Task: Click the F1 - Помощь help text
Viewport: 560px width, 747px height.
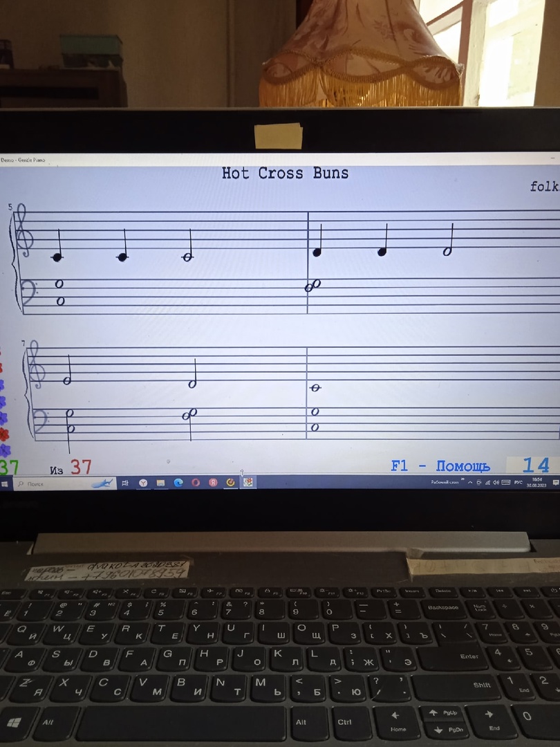Action: point(440,466)
